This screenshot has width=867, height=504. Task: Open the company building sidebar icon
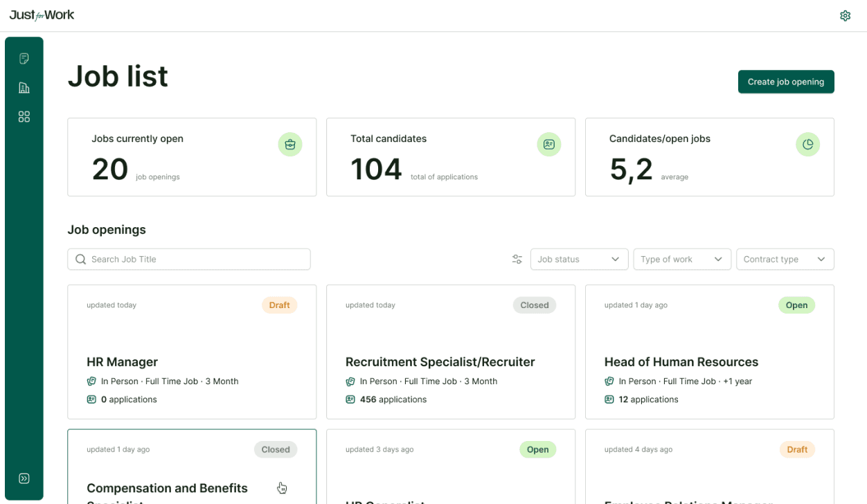(24, 87)
